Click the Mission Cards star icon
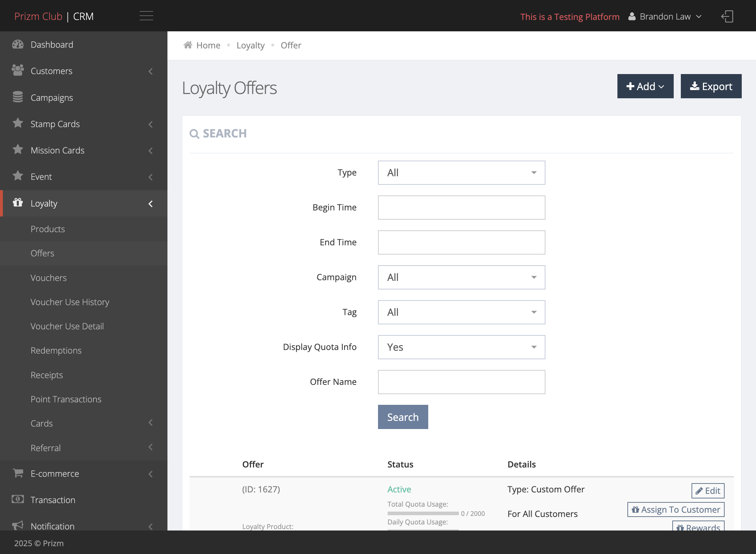Image resolution: width=756 pixels, height=554 pixels. tap(18, 150)
